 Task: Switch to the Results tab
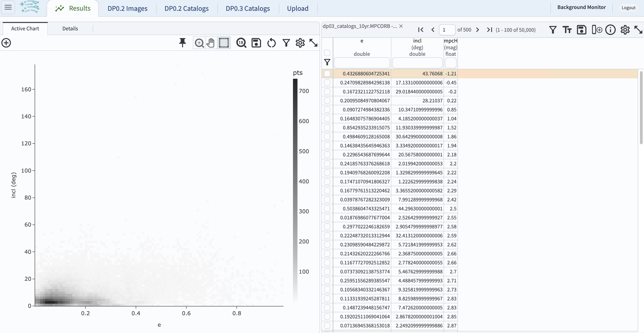(73, 8)
